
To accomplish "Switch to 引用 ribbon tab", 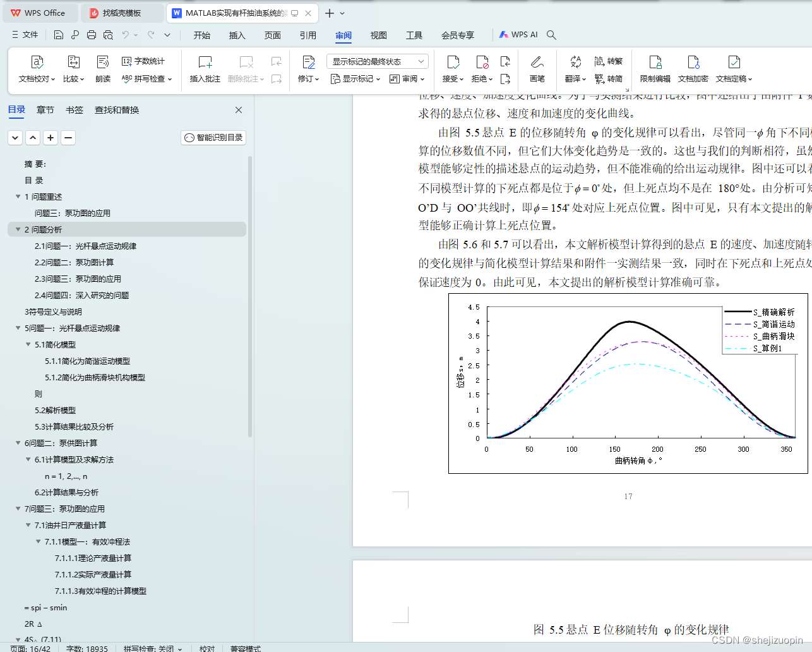I will click(x=308, y=35).
